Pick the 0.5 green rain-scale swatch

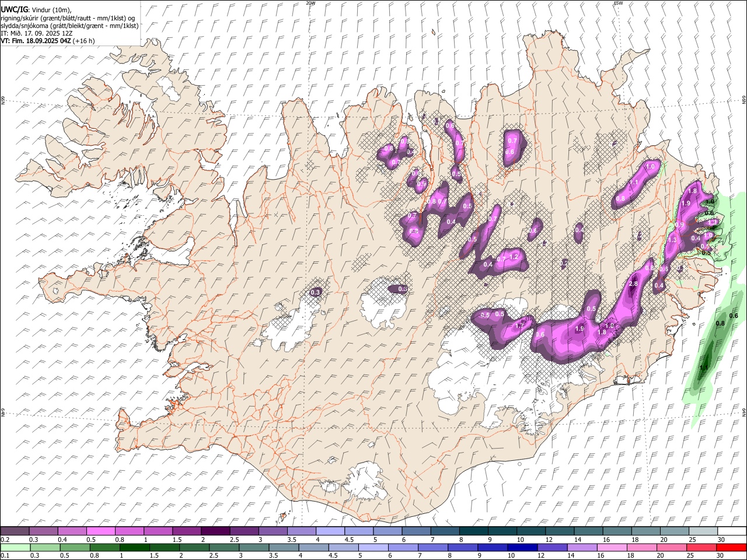pyautogui.click(x=75, y=548)
